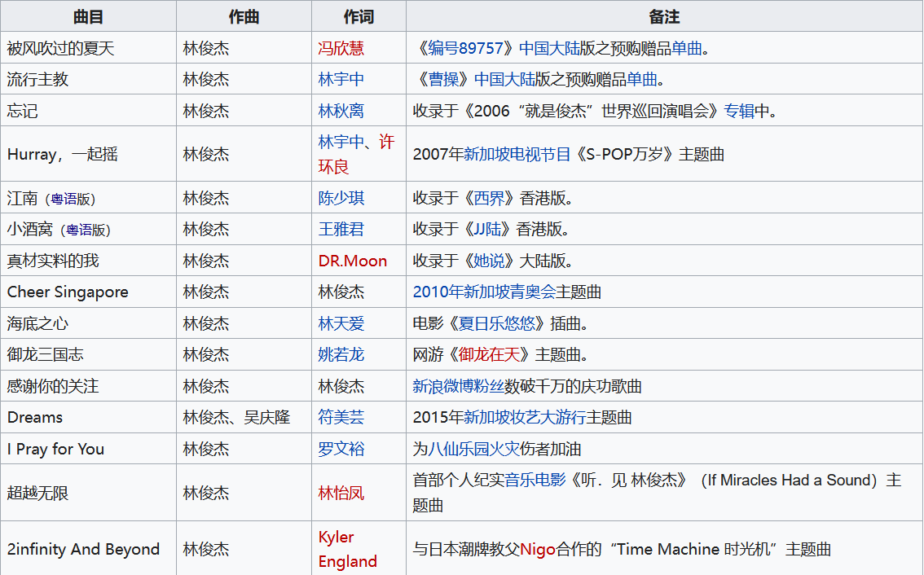Screen dimensions: 924x575
Task: Open the 中国大陆 link in 被风吹过的夏天 row
Action: 549,48
